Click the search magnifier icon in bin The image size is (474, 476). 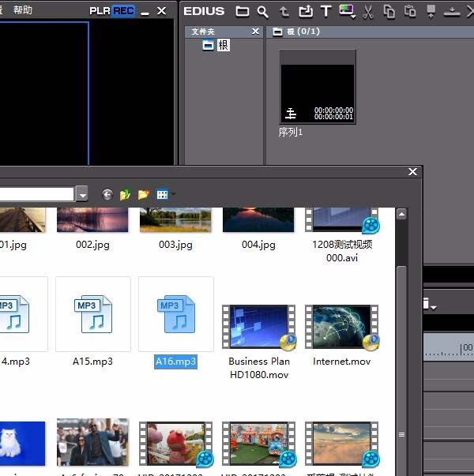pyautogui.click(x=263, y=11)
